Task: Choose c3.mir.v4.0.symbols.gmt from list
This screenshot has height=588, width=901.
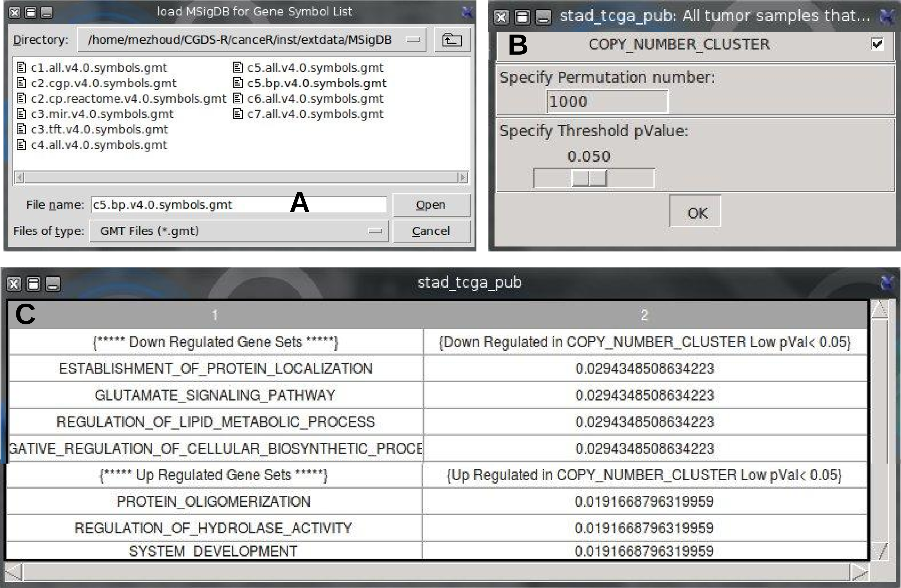Action: (x=102, y=114)
